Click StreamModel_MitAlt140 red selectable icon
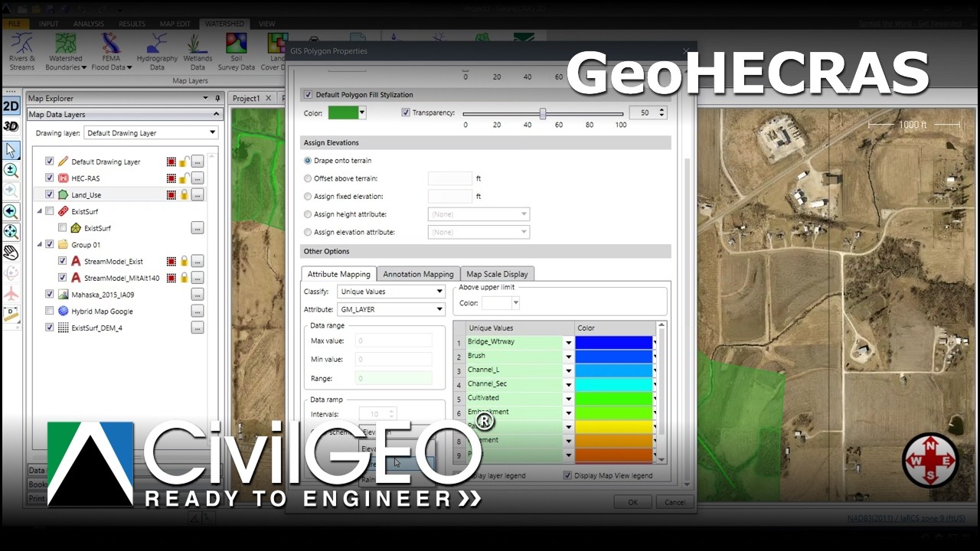 click(171, 278)
